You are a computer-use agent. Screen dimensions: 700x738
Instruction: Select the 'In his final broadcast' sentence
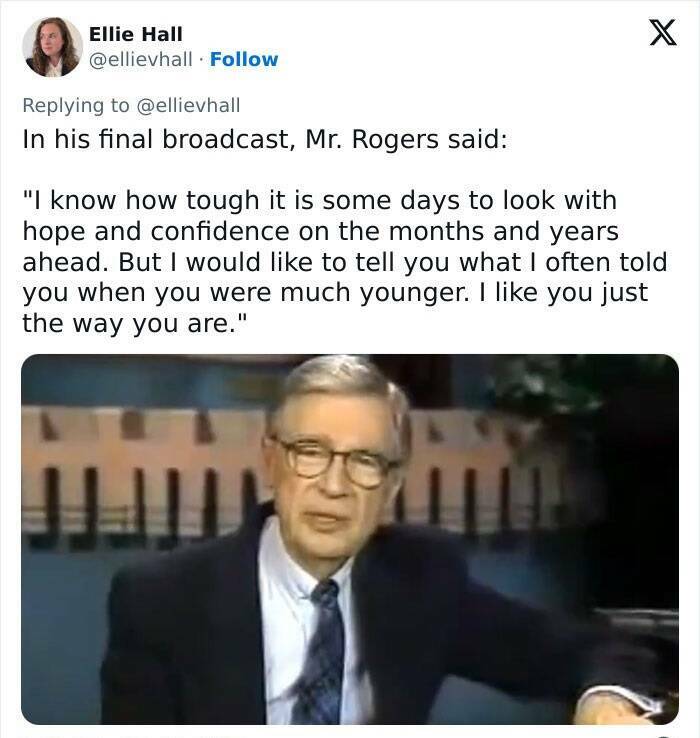265,139
